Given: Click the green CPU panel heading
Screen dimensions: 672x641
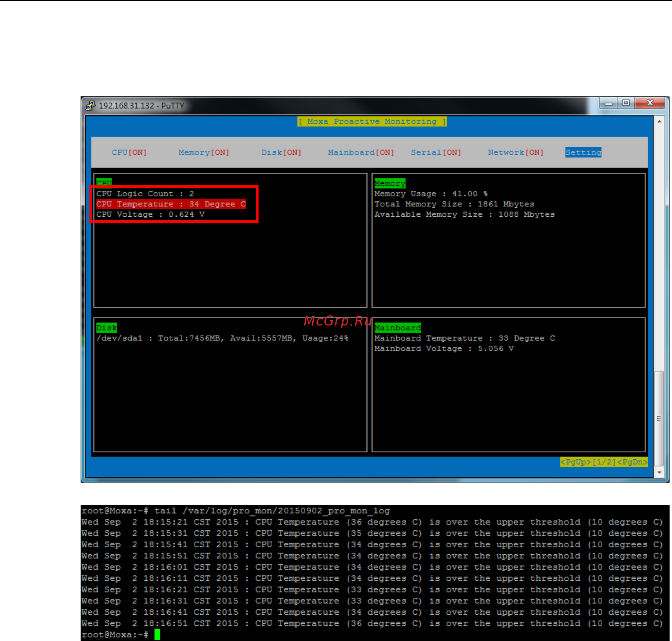Looking at the screenshot, I should click(104, 183).
